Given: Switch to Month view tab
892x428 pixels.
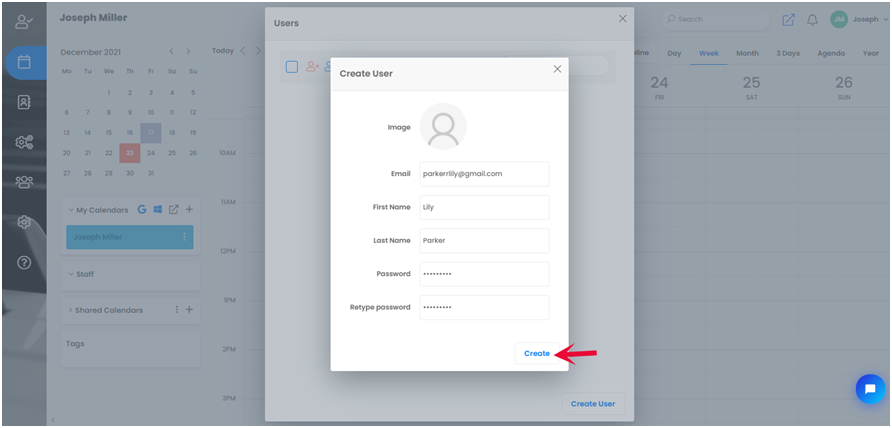Looking at the screenshot, I should pos(748,53).
